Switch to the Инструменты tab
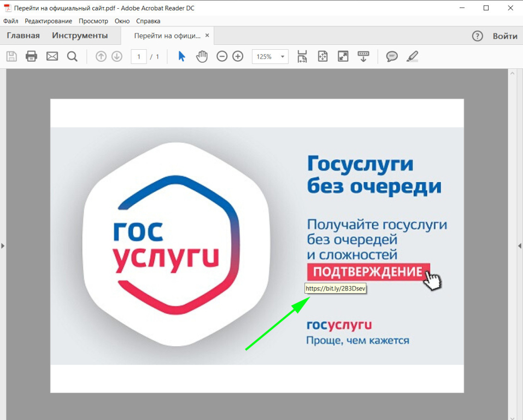This screenshot has height=420, width=523. [80, 36]
